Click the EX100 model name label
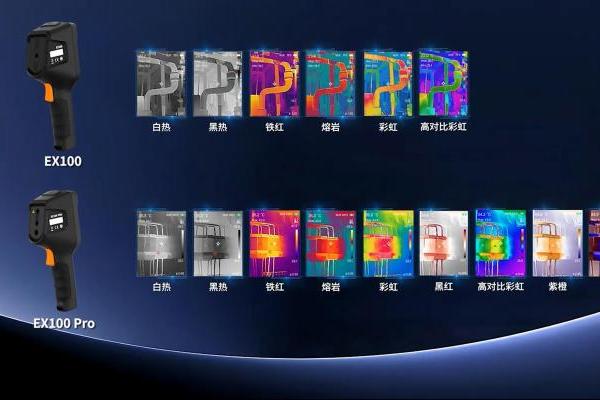This screenshot has width=600, height=400. 63,160
